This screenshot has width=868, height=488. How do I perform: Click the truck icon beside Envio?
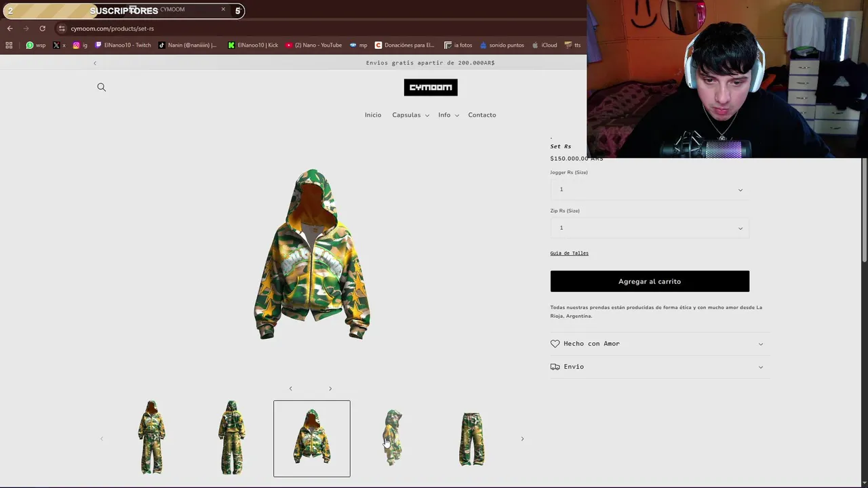tap(555, 367)
